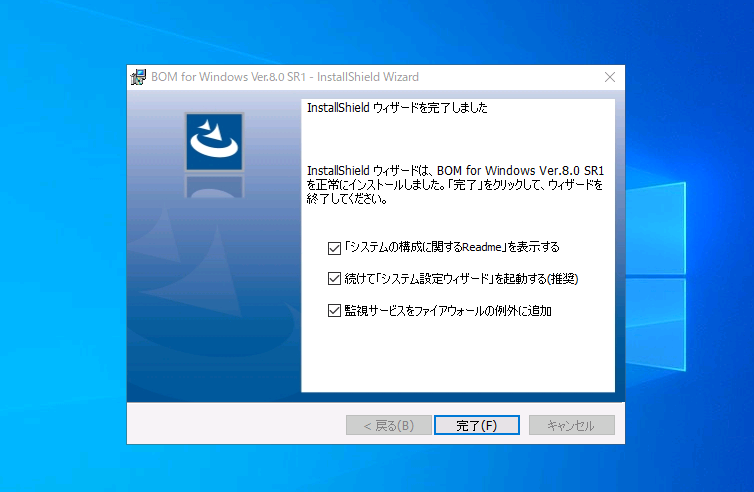This screenshot has width=754, height=492.
Task: Click the installer icon in title bar
Action: tap(138, 77)
